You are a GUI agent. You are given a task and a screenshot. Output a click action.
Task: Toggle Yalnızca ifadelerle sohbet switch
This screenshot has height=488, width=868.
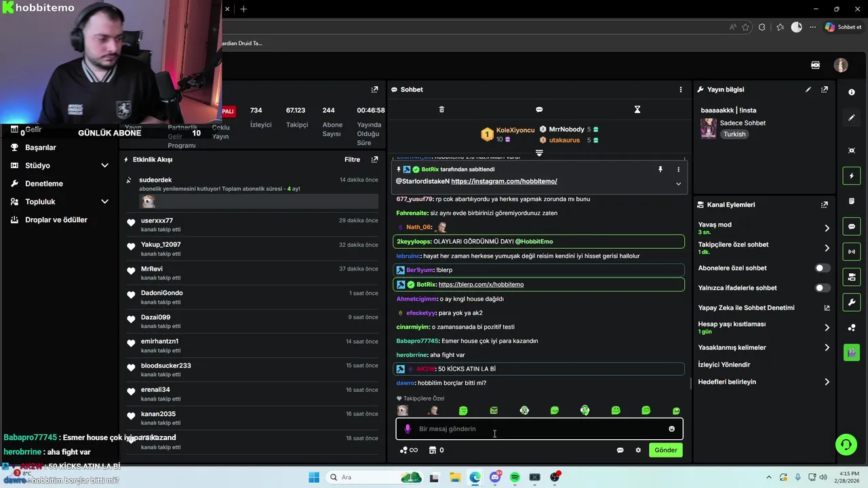(822, 288)
